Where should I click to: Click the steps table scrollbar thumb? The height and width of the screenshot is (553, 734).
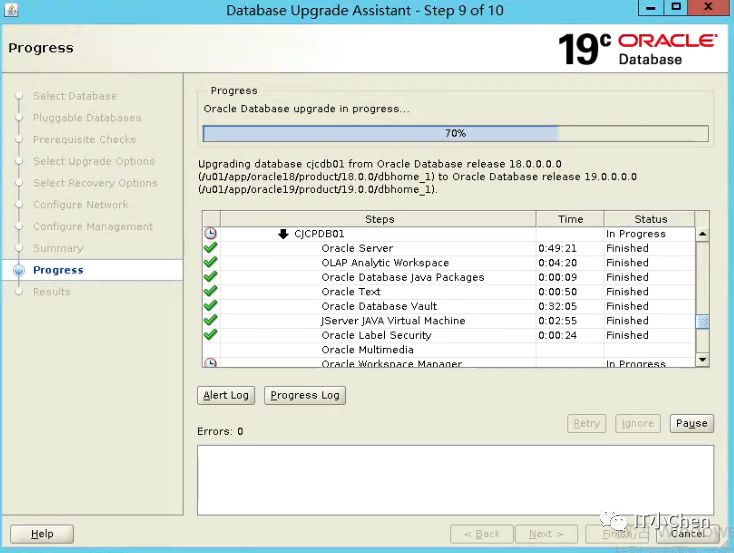pos(702,321)
